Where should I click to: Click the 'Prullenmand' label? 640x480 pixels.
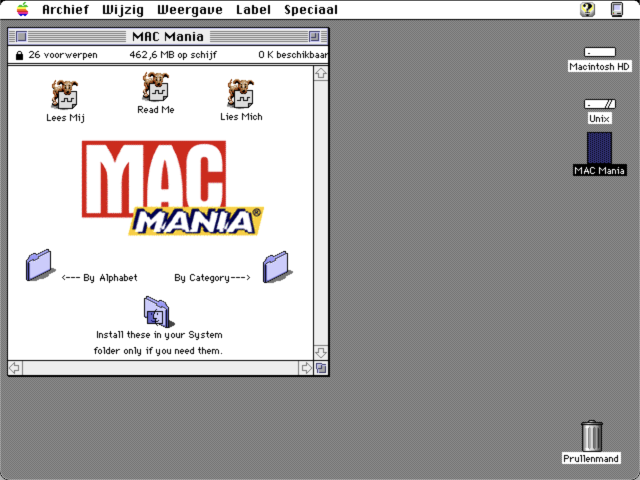click(591, 458)
